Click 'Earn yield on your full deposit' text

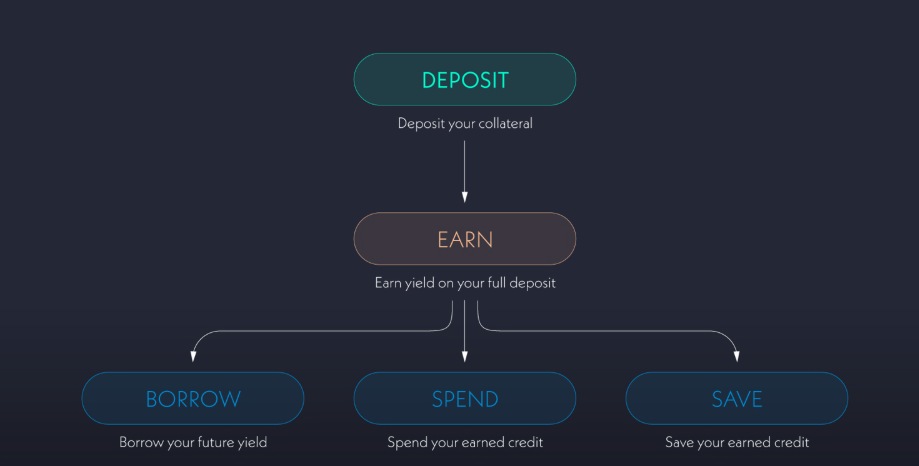click(464, 283)
